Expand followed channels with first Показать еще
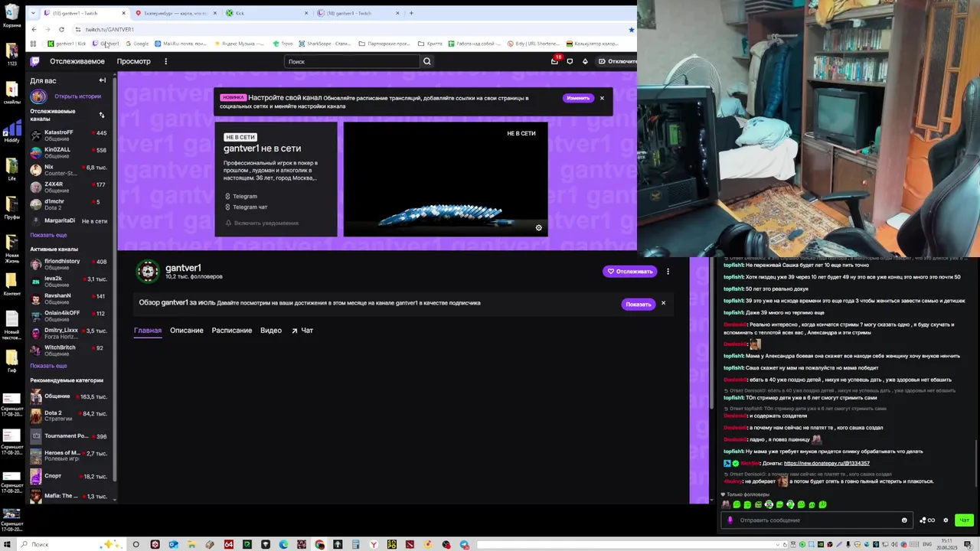The height and width of the screenshot is (551, 980). (x=48, y=235)
